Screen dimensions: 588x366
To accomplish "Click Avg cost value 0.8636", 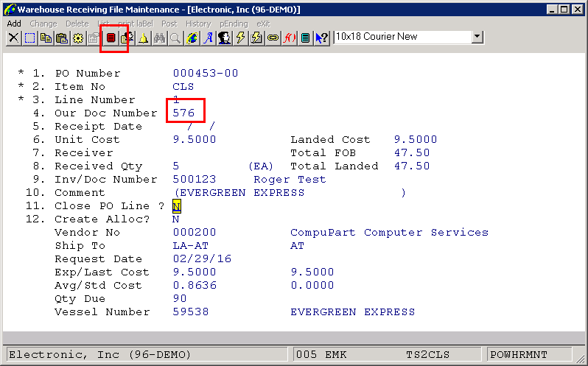I will pyautogui.click(x=195, y=286).
